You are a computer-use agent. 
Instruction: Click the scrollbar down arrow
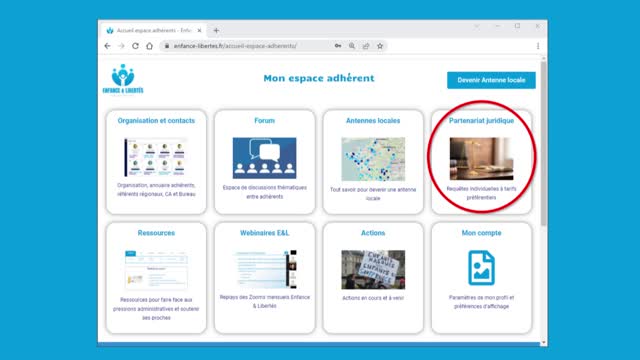[544, 343]
